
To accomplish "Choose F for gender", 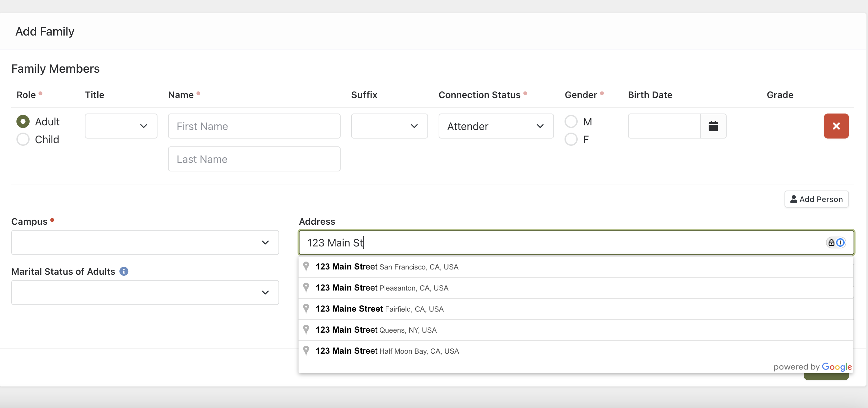I will click(571, 139).
